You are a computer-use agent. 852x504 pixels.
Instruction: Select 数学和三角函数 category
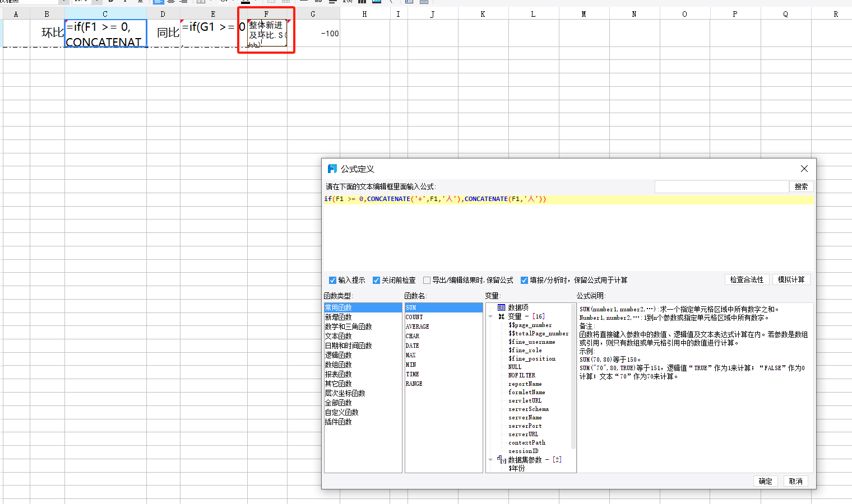tap(348, 326)
